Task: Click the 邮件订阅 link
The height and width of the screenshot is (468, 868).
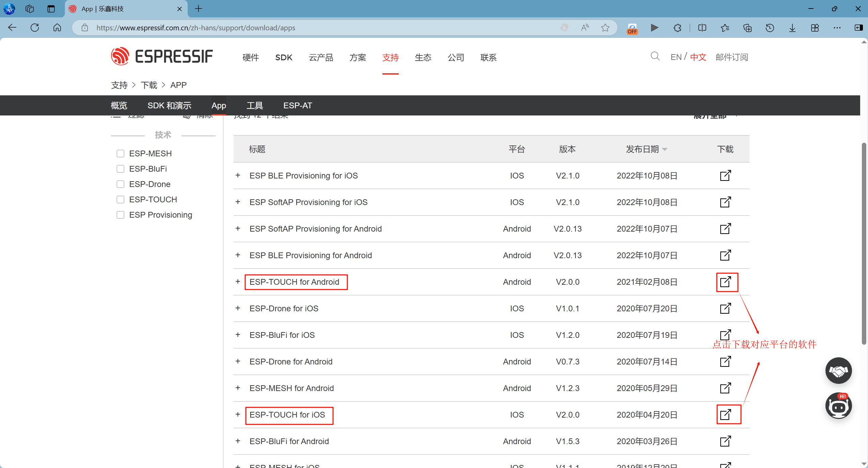Action: point(732,57)
